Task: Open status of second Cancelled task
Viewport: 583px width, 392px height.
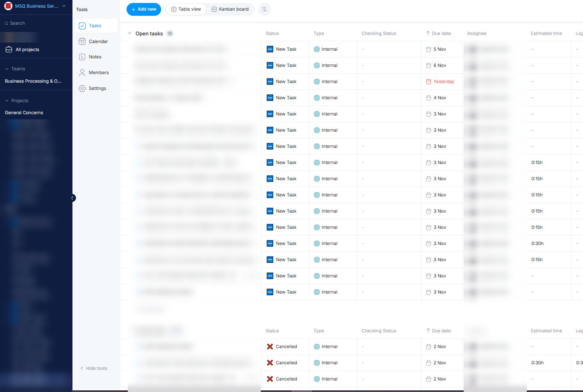Action: click(285, 363)
